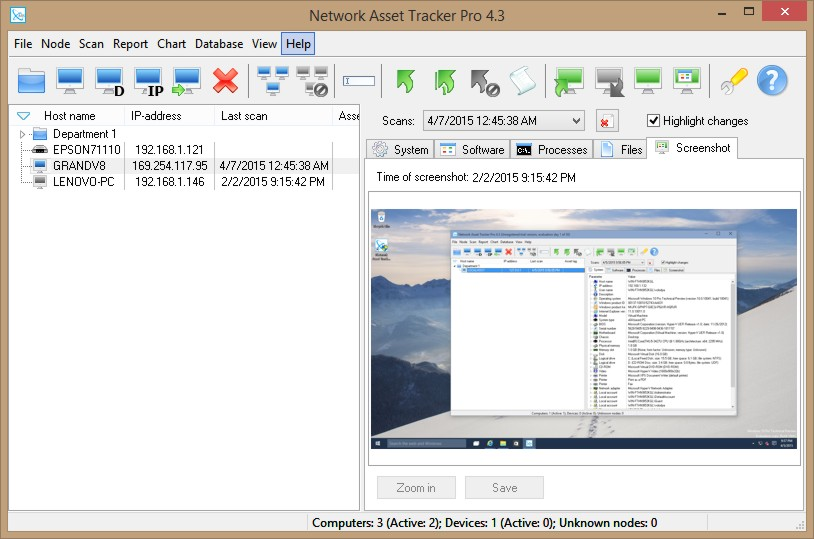Click the add computer monitor icon
The width and height of the screenshot is (814, 539).
pos(70,81)
